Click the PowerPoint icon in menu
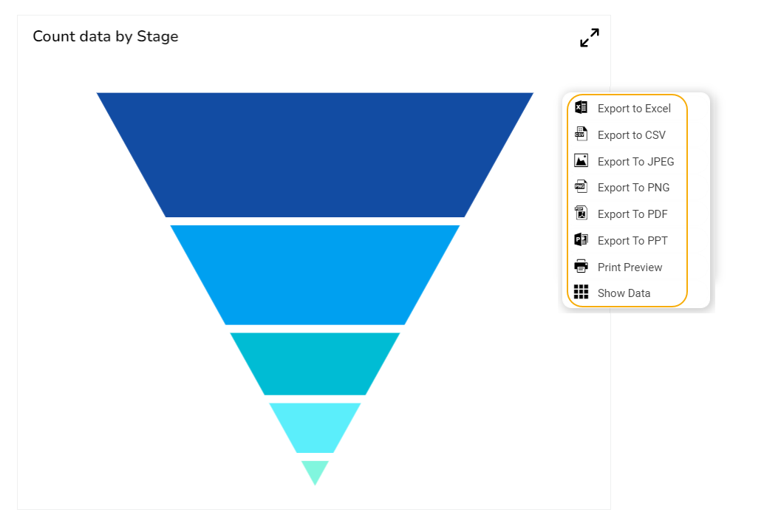Viewport: 764px width, 532px height. (581, 240)
